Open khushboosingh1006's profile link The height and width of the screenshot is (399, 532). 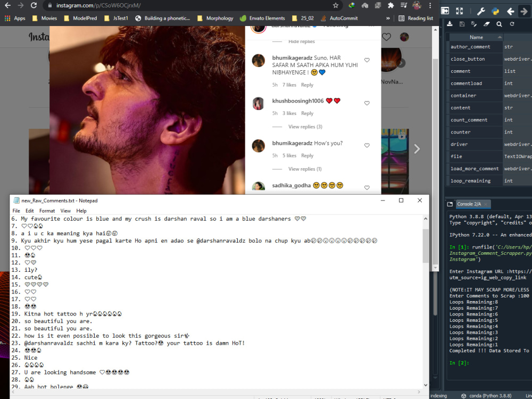coord(297,101)
